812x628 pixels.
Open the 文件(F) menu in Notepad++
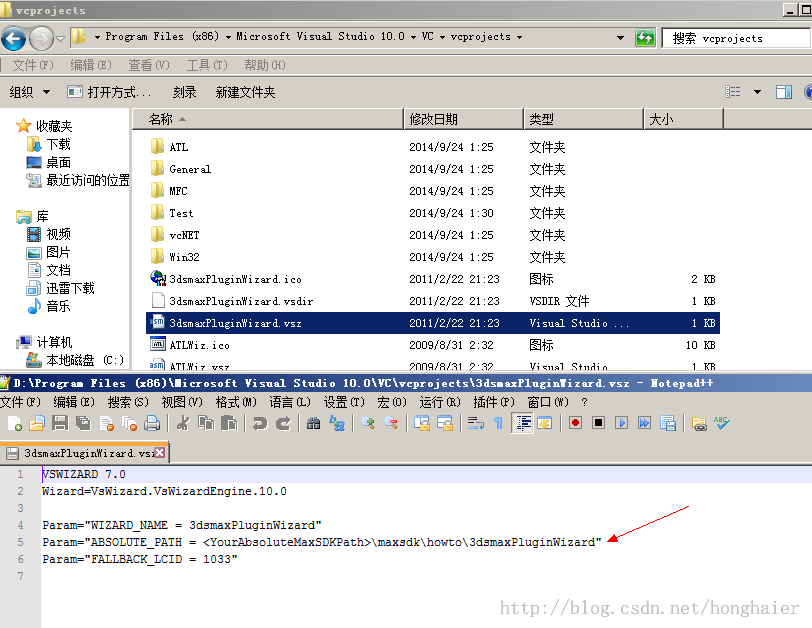click(21, 402)
